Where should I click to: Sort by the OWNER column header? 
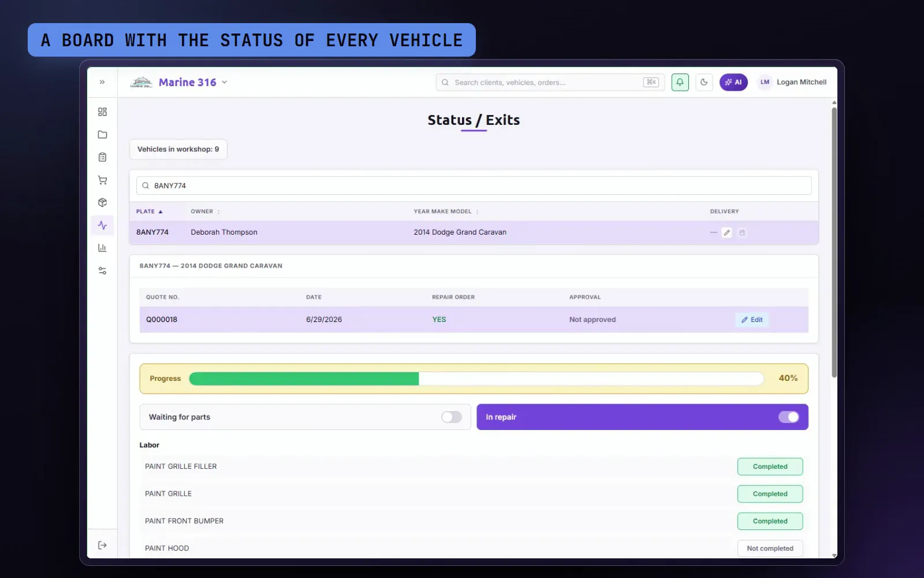point(205,212)
